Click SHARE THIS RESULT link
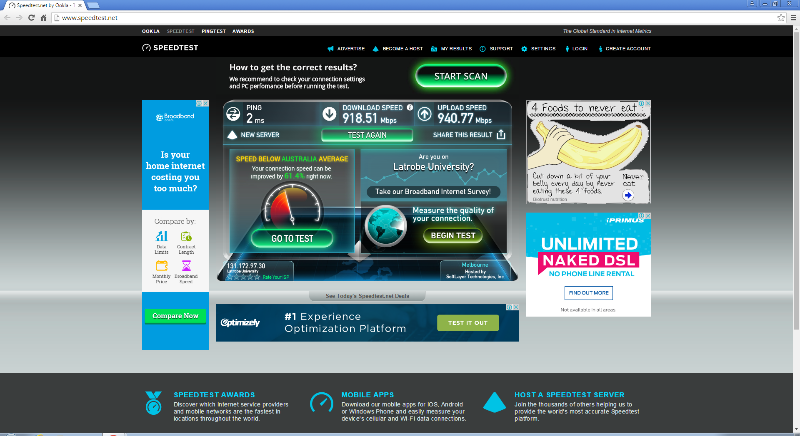This screenshot has height=436, width=800. tap(462, 135)
